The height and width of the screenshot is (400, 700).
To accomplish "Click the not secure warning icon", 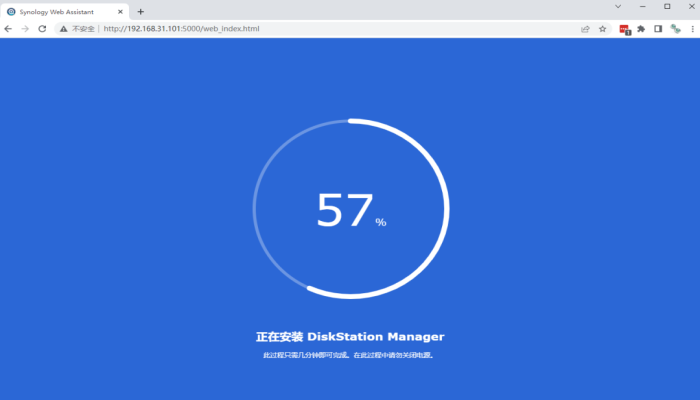I will coord(64,29).
